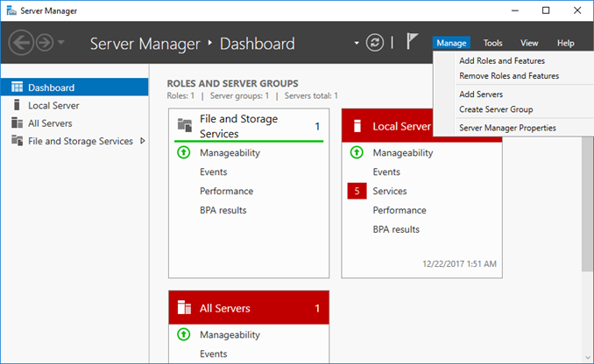The image size is (594, 364).
Task: Click the Server groups: 1 text
Action: pos(239,95)
